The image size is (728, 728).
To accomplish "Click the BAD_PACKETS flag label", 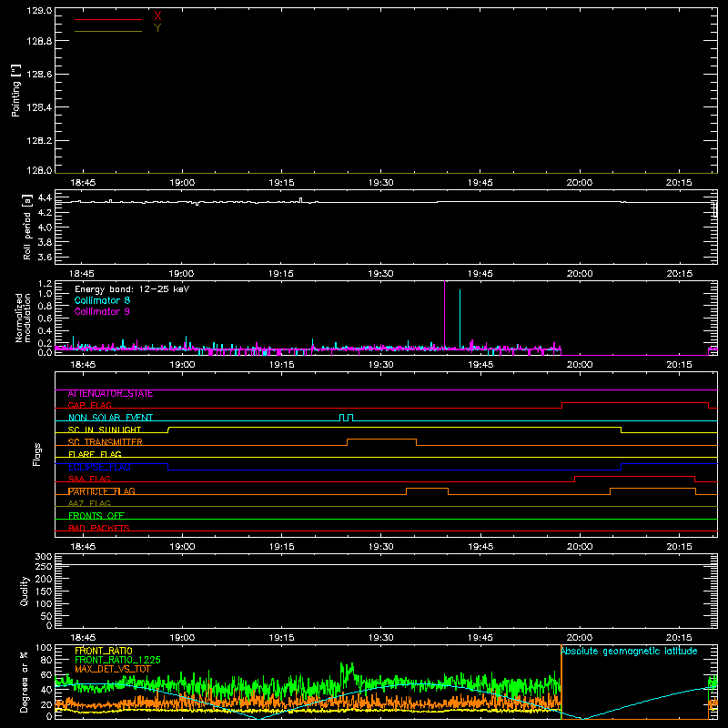I will [x=99, y=529].
